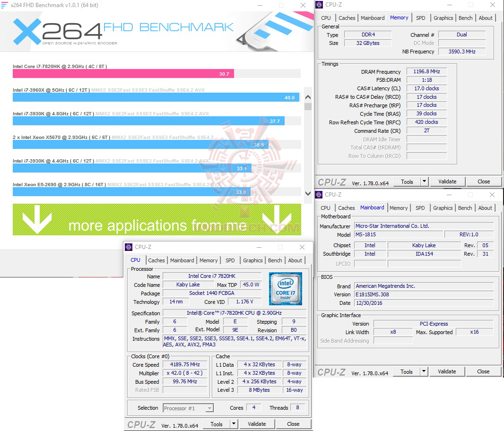504x431 pixels.
Task: Click the CPU-Z icon on the Memory window titlebar
Action: point(320,4)
